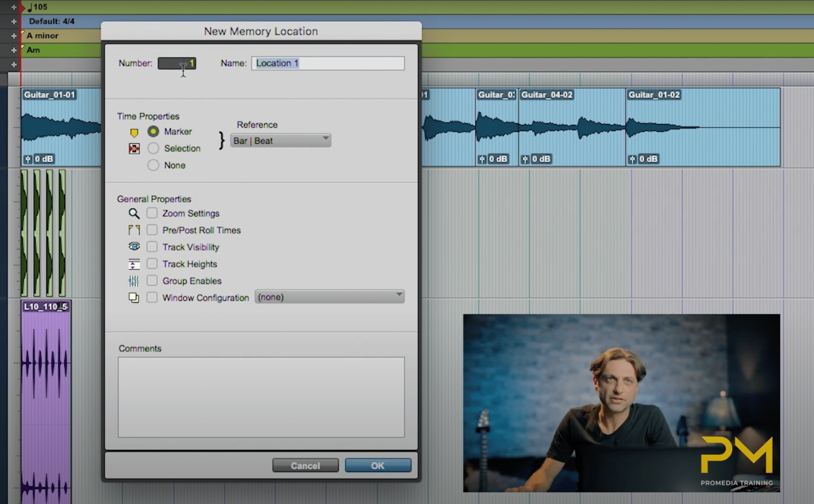Click the Zoom Settings magnifier icon
Viewport: 814px width, 504px height.
[134, 213]
